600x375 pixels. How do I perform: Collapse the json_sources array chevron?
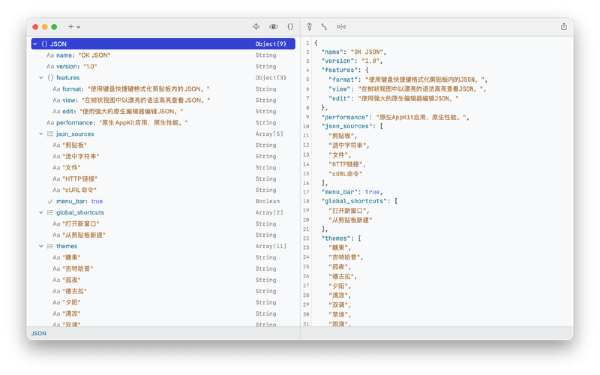tap(41, 134)
